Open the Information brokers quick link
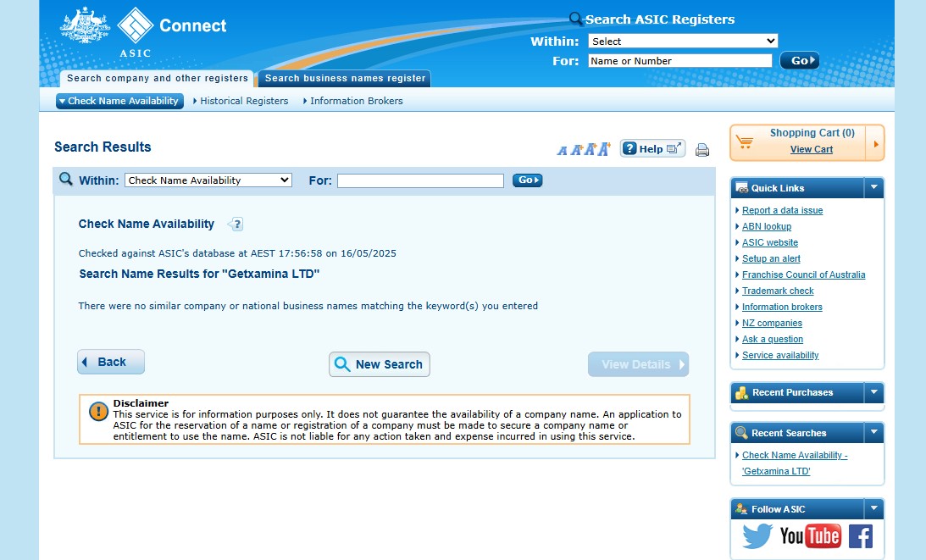Viewport: 926px width, 560px height. [x=782, y=307]
